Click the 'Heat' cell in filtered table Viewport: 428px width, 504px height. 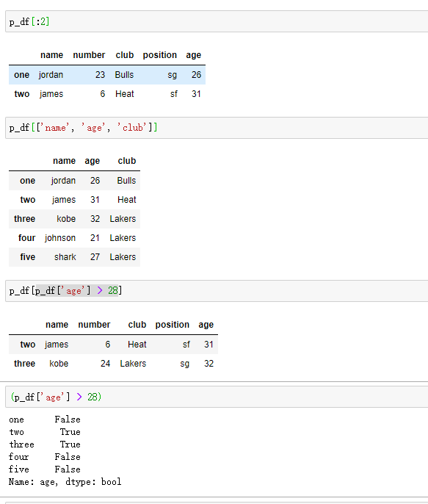(137, 345)
